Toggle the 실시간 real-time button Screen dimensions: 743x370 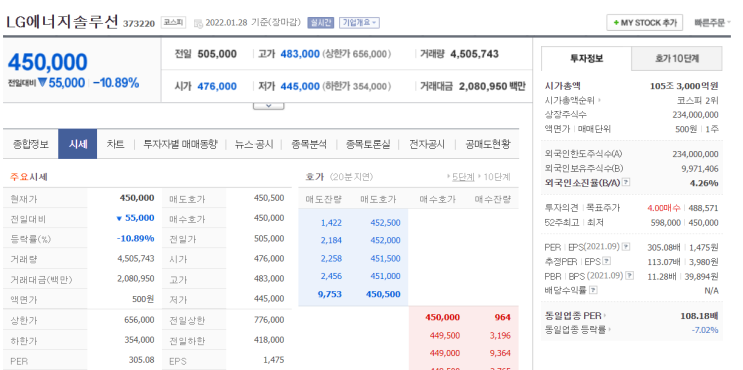321,22
